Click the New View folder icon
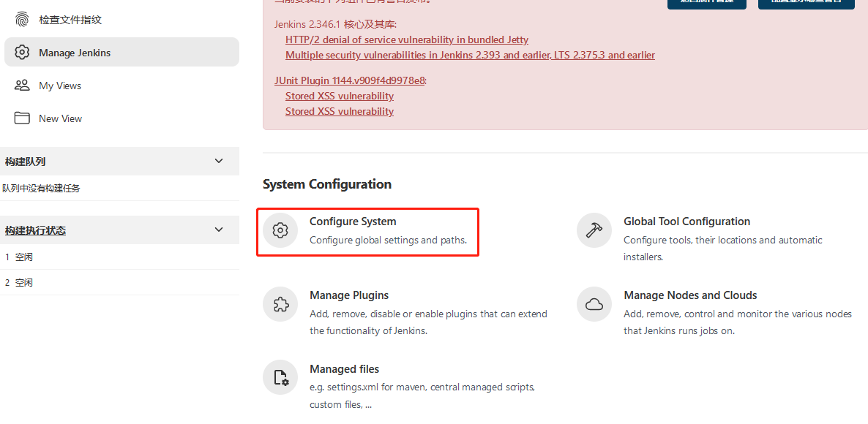 [21, 118]
